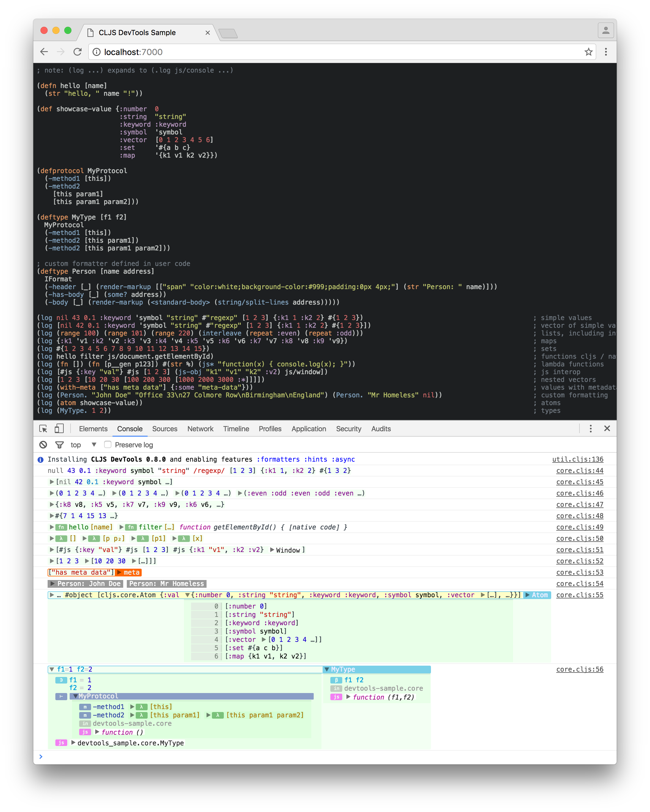Click the browser back arrow
The image size is (650, 812).
point(44,52)
